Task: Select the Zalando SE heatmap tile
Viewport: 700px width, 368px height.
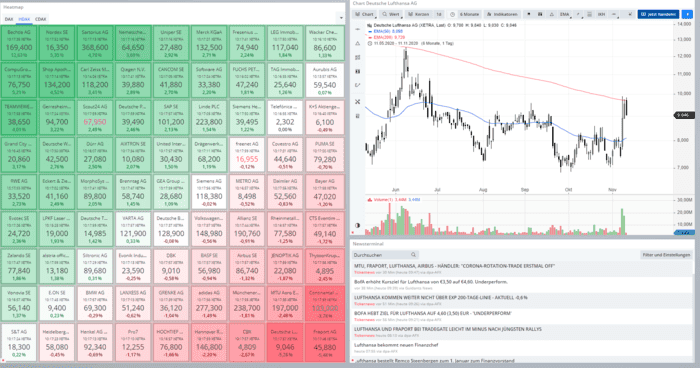Action: coord(19,267)
